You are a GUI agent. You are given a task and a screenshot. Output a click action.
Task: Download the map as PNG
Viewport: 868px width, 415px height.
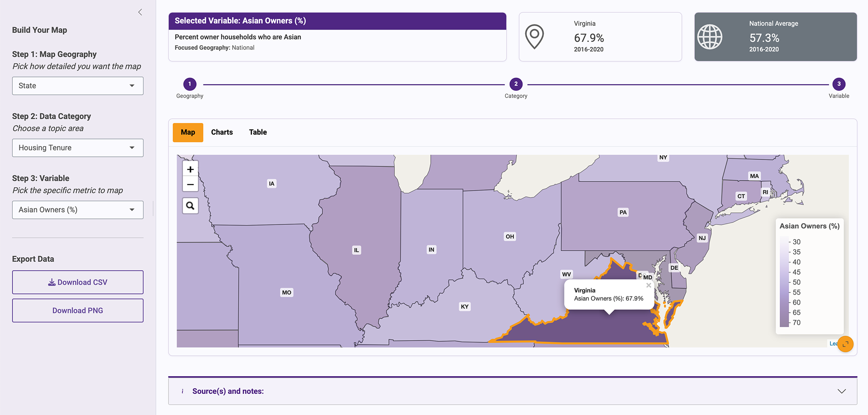(x=78, y=311)
